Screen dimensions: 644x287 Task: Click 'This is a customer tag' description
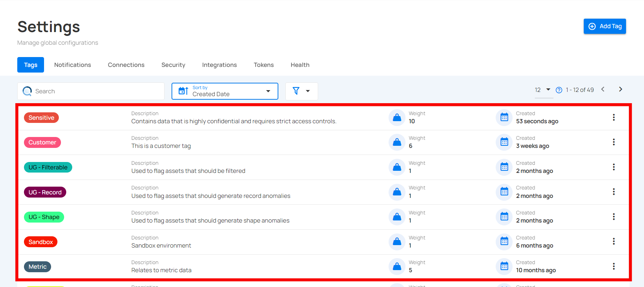[161, 146]
